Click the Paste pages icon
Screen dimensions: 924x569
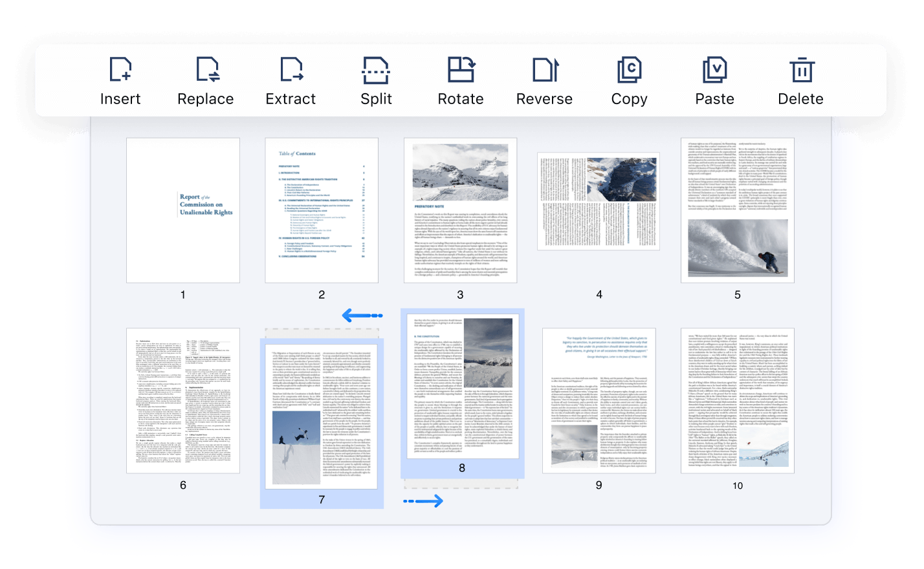[x=714, y=70]
